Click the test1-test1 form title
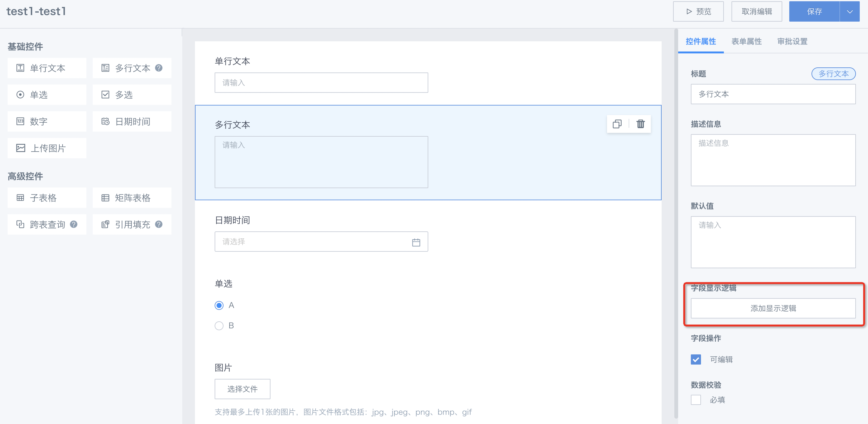 [x=36, y=11]
